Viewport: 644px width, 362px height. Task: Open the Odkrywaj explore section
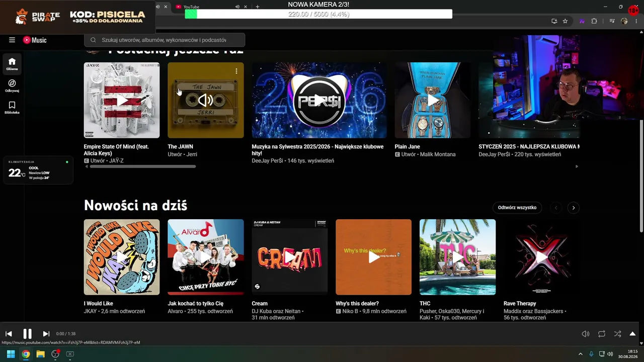tap(12, 85)
